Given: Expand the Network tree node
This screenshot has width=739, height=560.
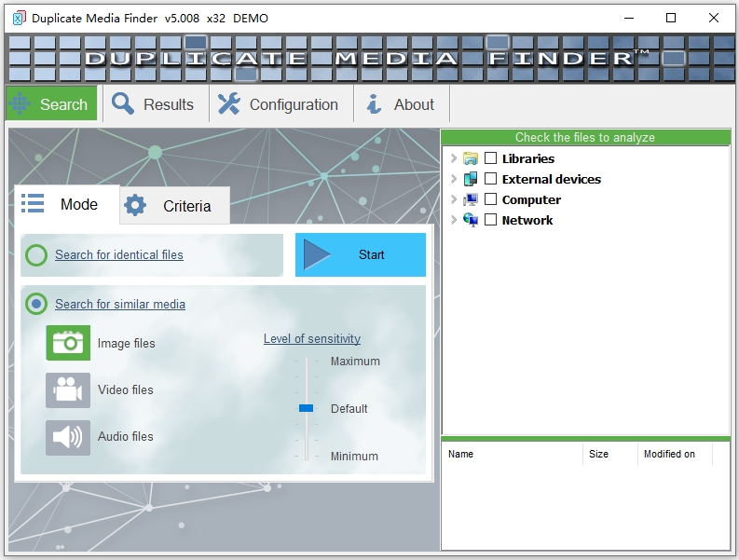Looking at the screenshot, I should coord(454,220).
